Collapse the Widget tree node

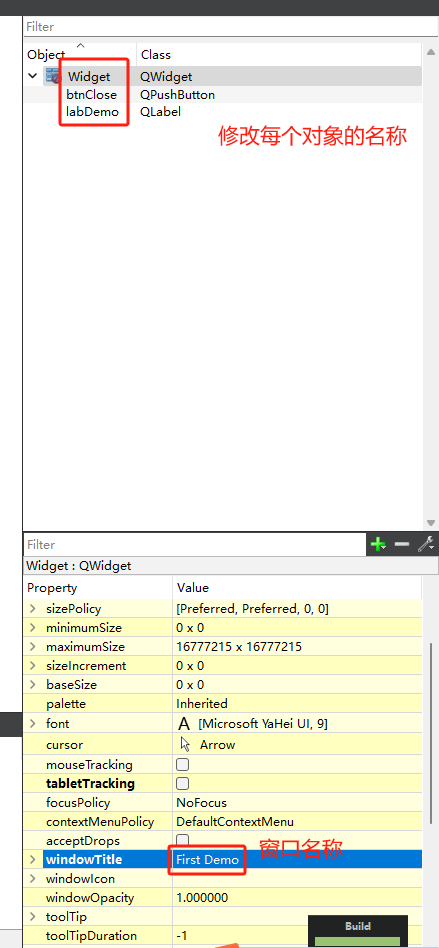point(32,76)
